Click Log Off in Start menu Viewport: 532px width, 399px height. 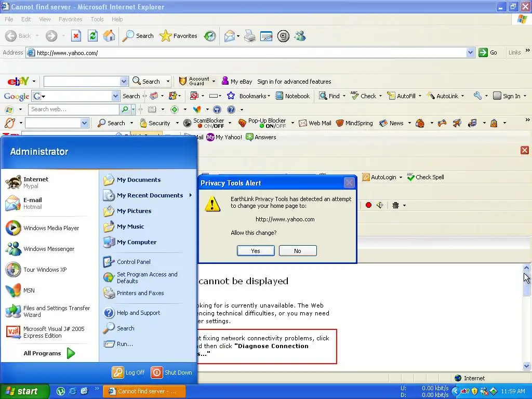(x=129, y=372)
